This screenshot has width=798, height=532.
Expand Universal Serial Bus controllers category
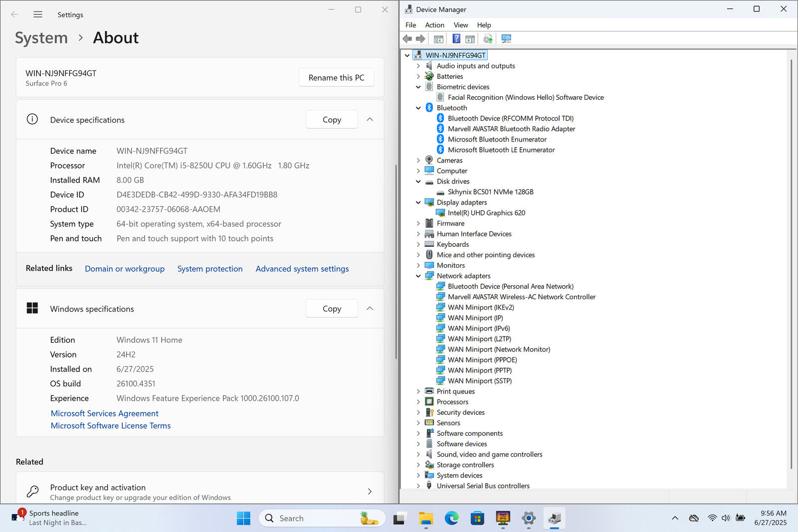pyautogui.click(x=418, y=486)
